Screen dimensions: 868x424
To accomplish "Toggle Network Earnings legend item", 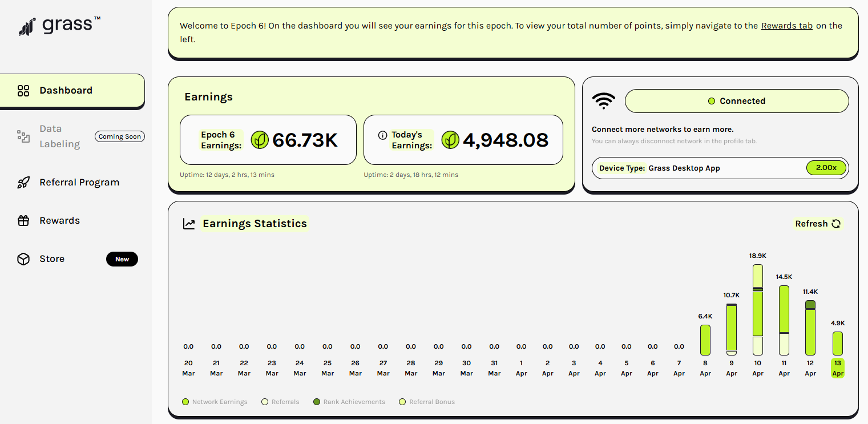I will click(x=215, y=402).
